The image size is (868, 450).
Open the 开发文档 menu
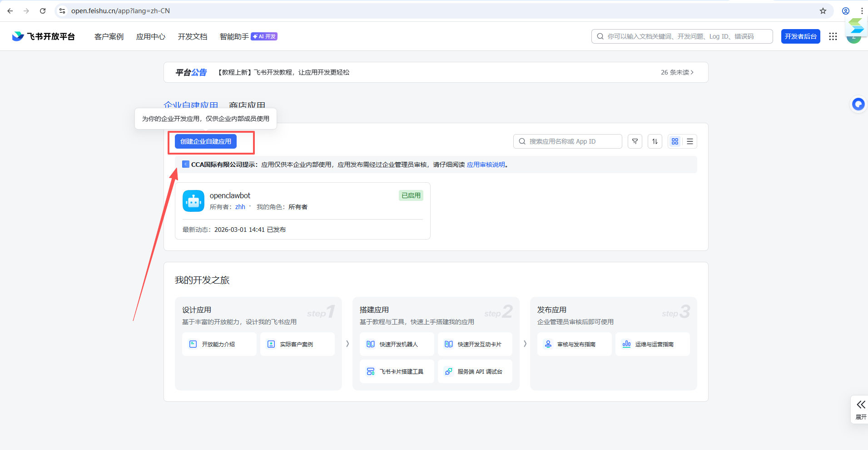[x=193, y=36]
